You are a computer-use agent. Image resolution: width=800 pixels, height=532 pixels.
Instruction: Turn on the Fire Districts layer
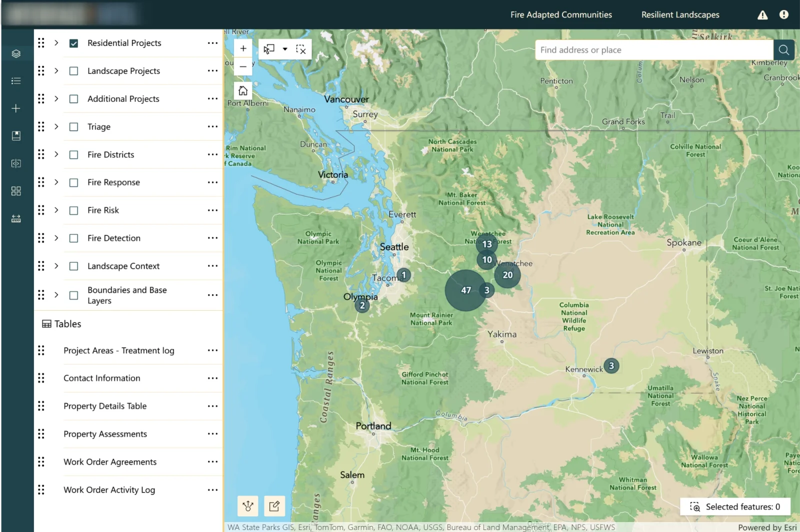[x=73, y=155]
